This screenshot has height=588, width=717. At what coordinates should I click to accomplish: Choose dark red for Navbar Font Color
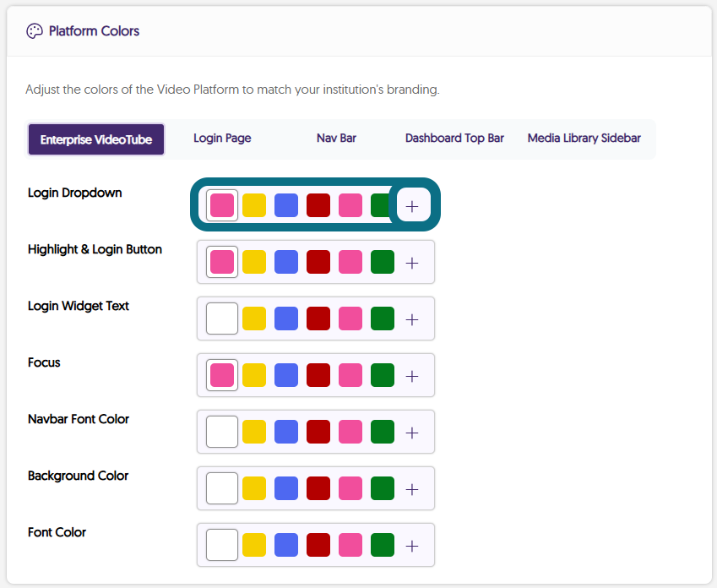coord(318,432)
